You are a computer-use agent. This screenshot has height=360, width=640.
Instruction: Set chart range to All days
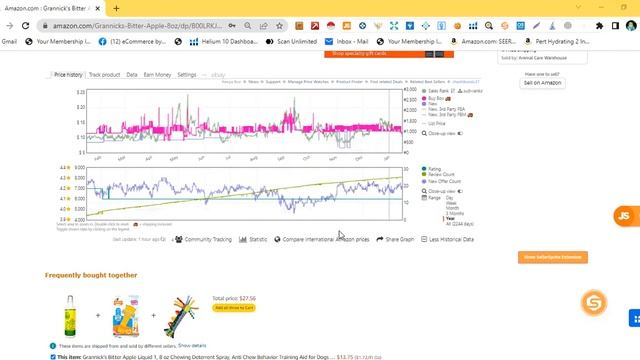click(x=460, y=224)
